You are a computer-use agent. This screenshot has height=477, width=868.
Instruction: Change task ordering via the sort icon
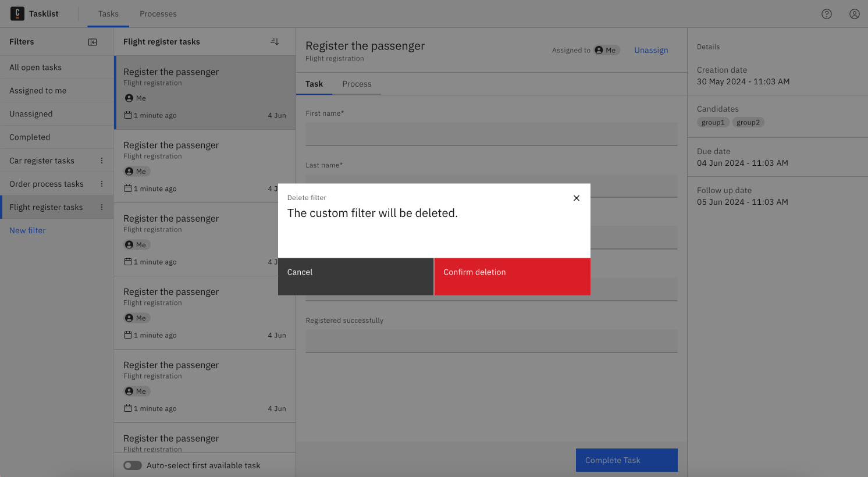(274, 41)
